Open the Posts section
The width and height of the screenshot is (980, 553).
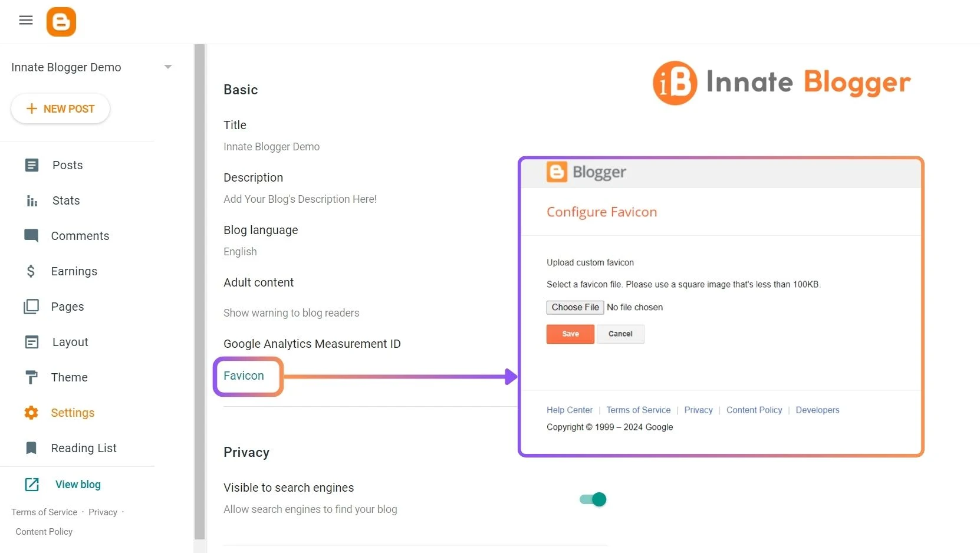67,165
